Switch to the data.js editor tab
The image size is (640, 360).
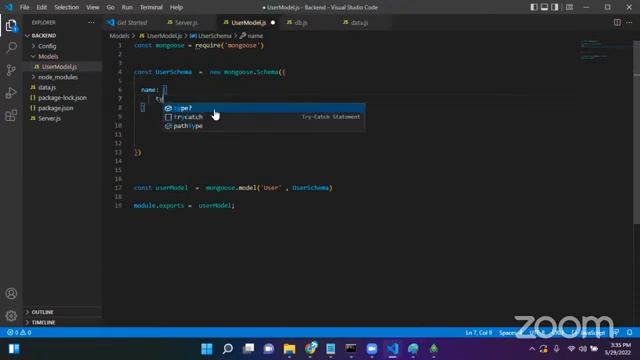coord(359,22)
